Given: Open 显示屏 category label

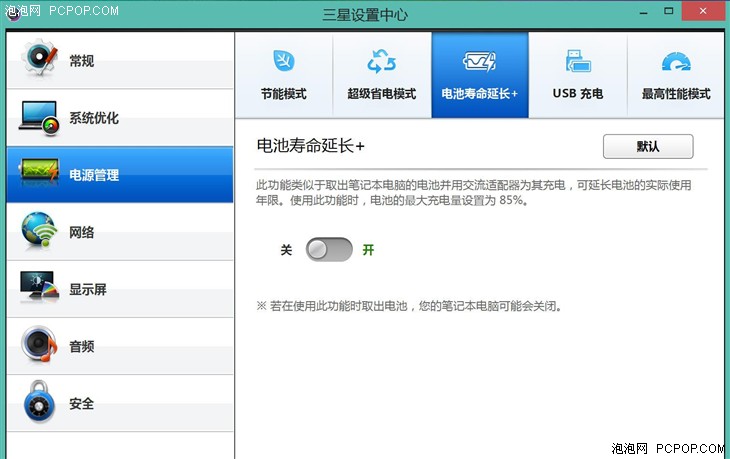Looking at the screenshot, I should point(88,289).
